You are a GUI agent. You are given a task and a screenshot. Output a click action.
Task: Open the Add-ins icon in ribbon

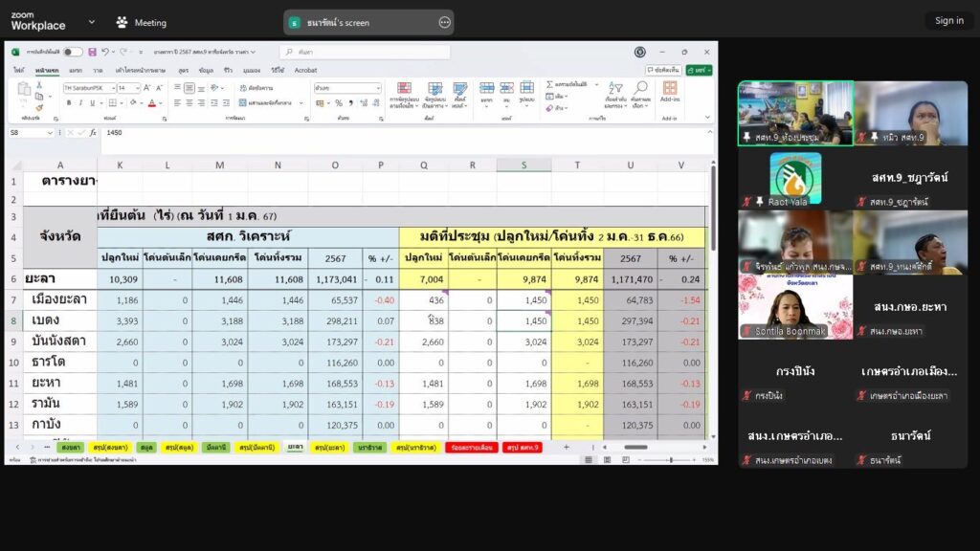pos(669,89)
